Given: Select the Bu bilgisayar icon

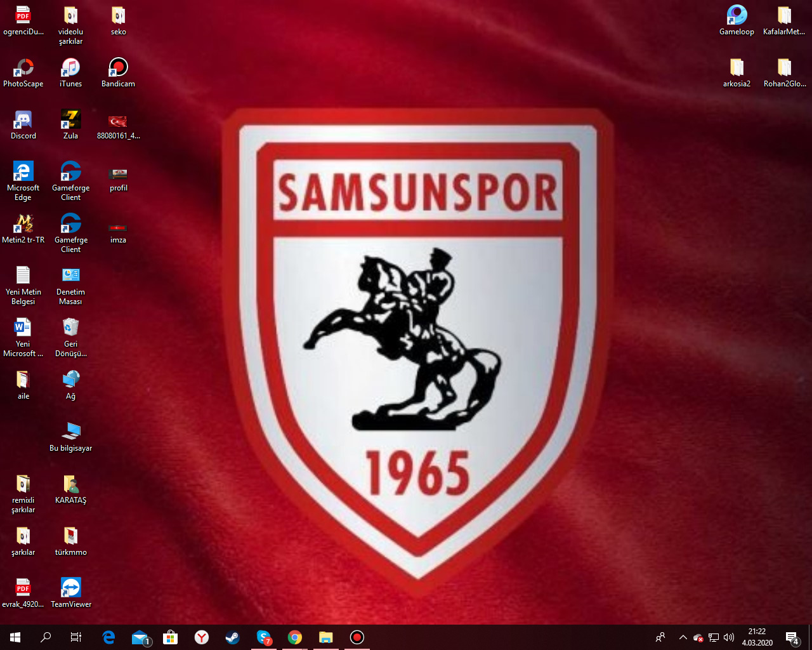Looking at the screenshot, I should (70, 437).
